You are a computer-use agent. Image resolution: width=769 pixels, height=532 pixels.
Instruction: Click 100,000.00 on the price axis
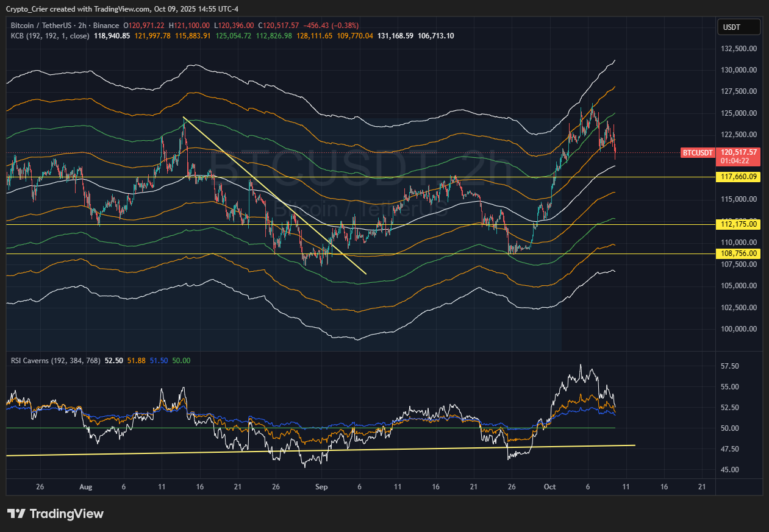739,329
